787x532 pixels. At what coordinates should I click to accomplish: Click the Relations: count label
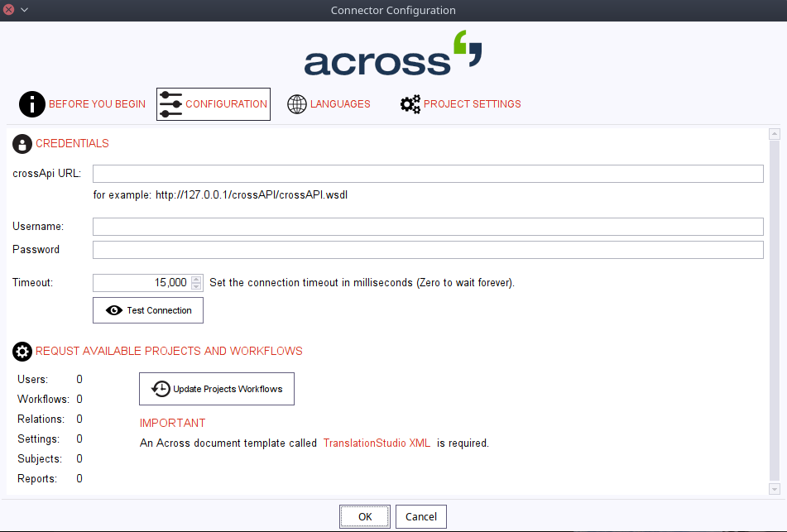click(41, 419)
